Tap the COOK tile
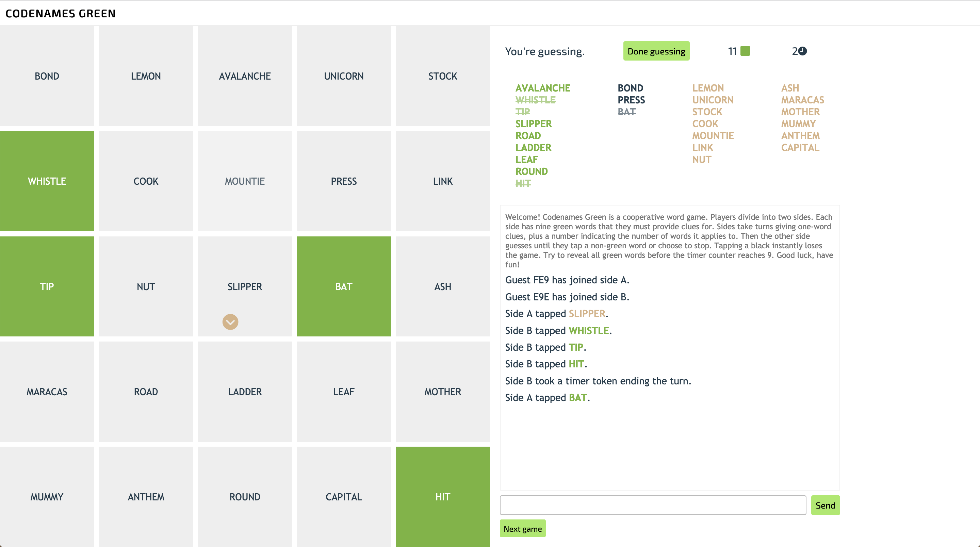The image size is (980, 547). (146, 181)
